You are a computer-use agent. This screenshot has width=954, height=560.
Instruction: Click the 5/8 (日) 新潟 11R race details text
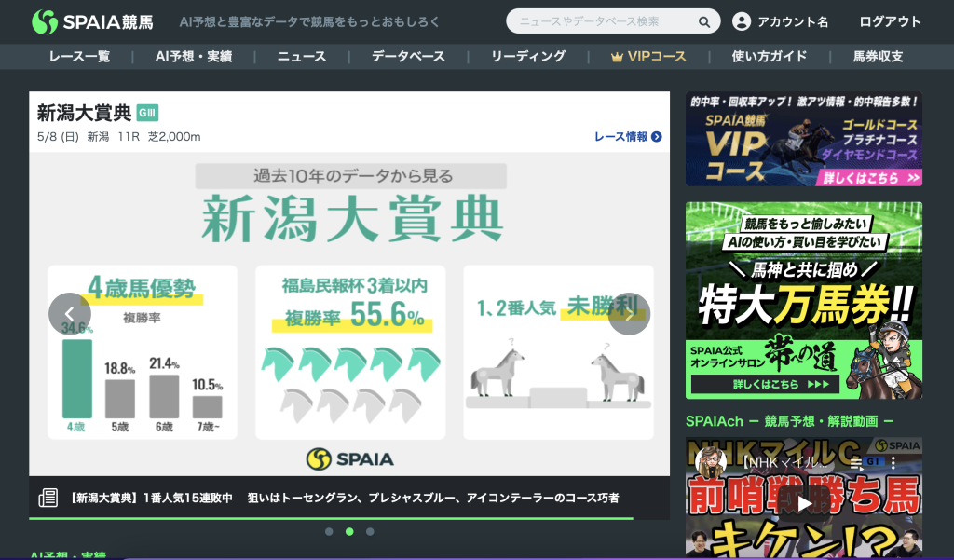(118, 137)
